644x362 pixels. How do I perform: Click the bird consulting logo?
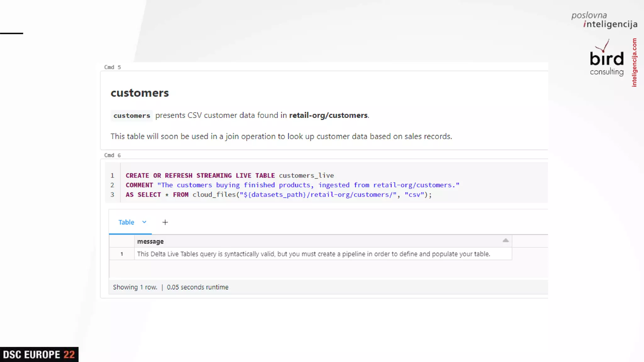[x=606, y=58]
